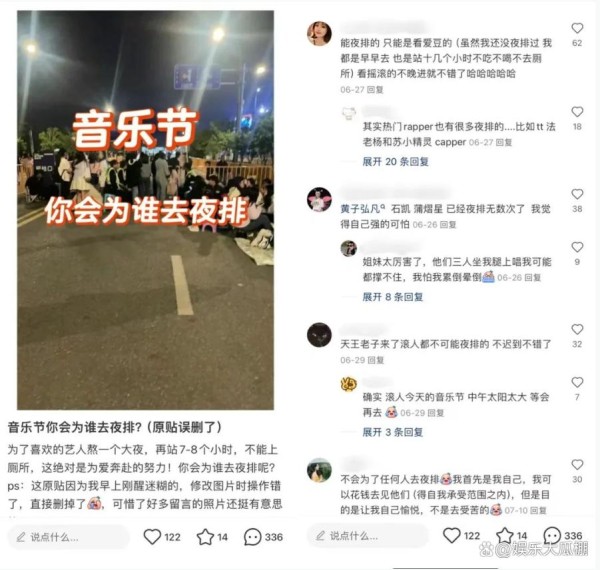Reply to the 06-29 天王老子 comment

375,360
